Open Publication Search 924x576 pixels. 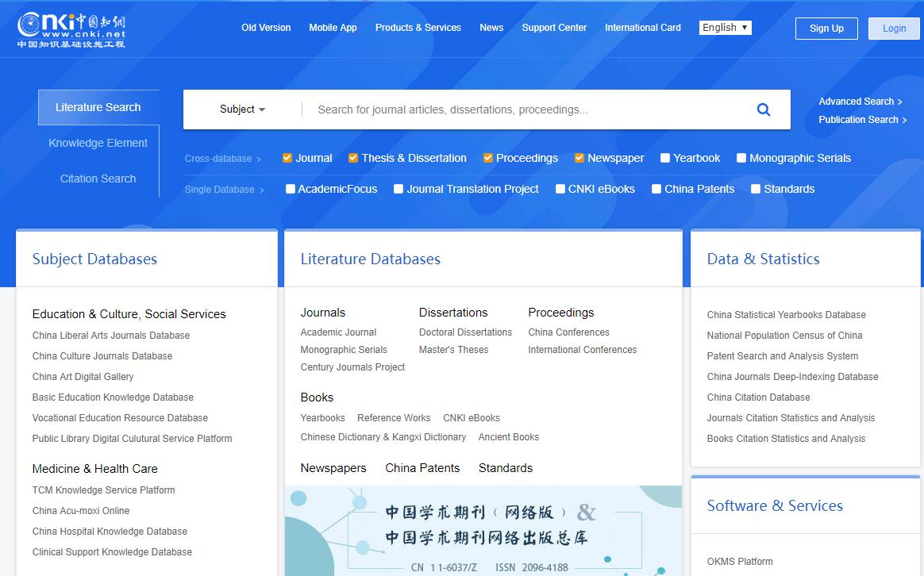coord(862,120)
